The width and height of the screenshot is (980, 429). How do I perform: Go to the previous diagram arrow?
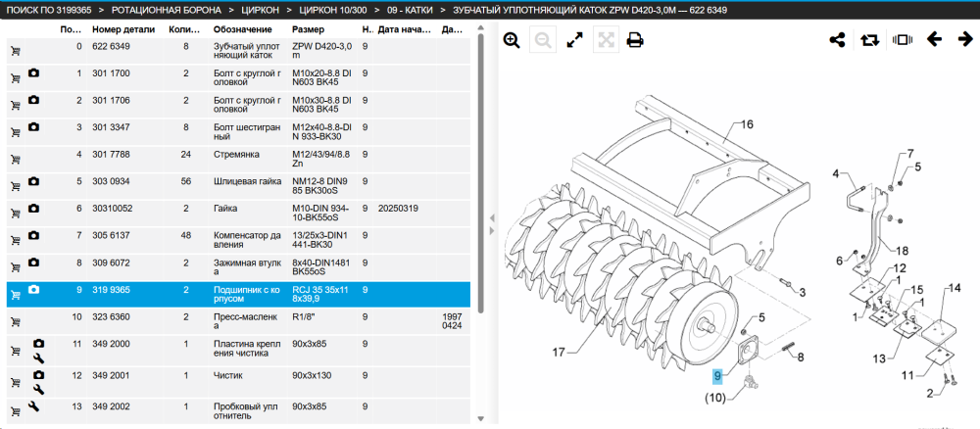pyautogui.click(x=934, y=40)
